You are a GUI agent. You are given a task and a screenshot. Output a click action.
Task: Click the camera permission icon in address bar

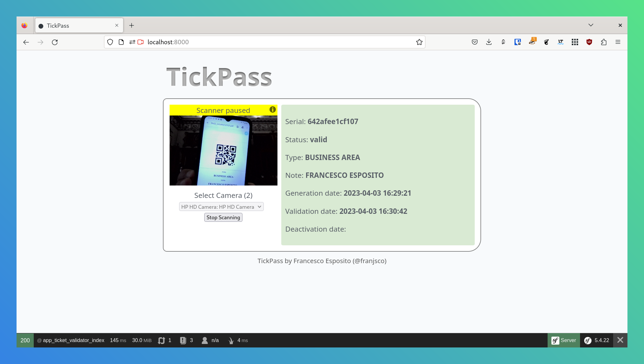click(140, 42)
